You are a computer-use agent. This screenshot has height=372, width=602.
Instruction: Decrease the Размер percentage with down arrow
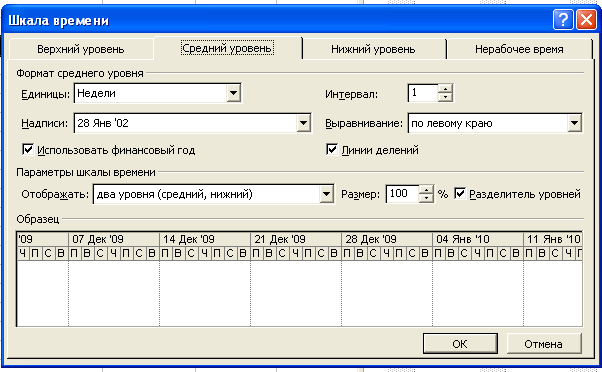(426, 198)
